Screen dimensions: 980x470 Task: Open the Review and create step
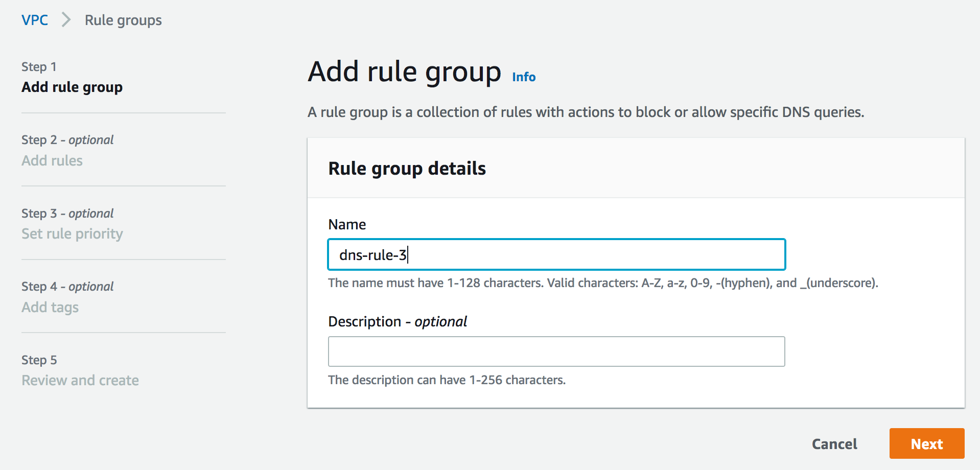click(x=80, y=381)
